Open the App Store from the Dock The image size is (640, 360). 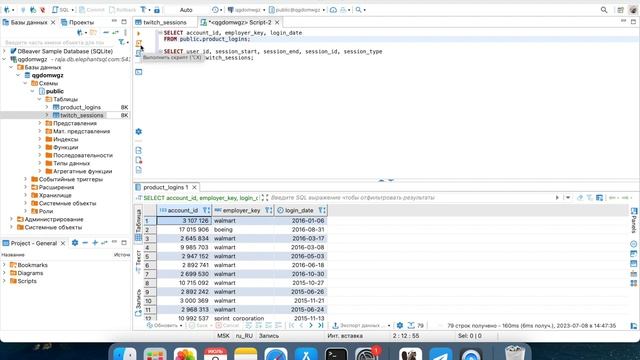(x=306, y=353)
